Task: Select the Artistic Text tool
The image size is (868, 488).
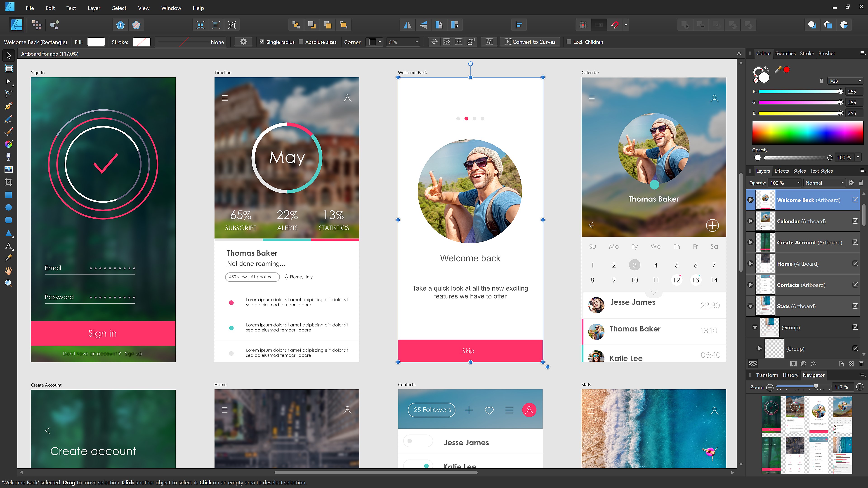Action: (8, 246)
